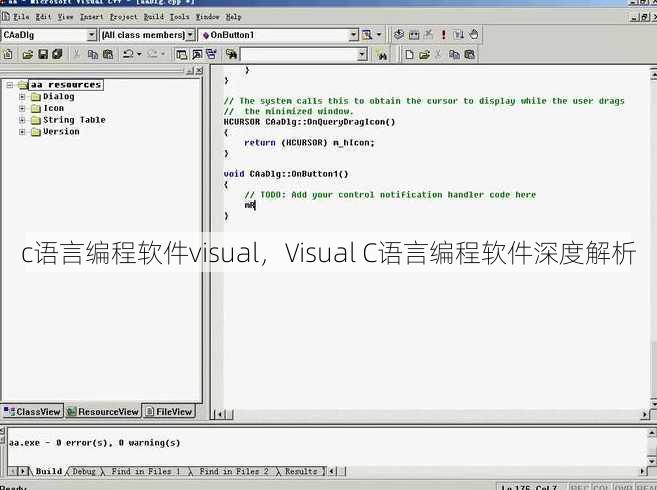This screenshot has width=657, height=490.
Task: Click editor horizontal scrollbar left arrow
Action: (x=219, y=415)
